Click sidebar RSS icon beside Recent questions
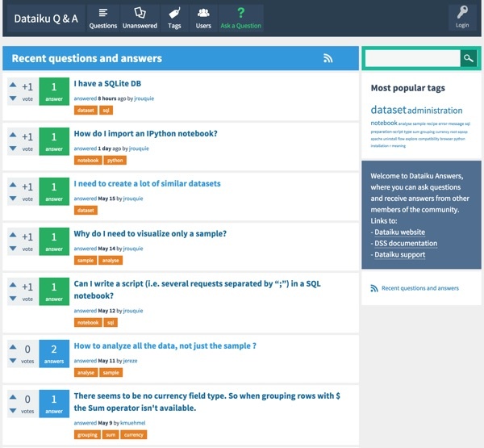The height and width of the screenshot is (448, 484). click(x=374, y=288)
